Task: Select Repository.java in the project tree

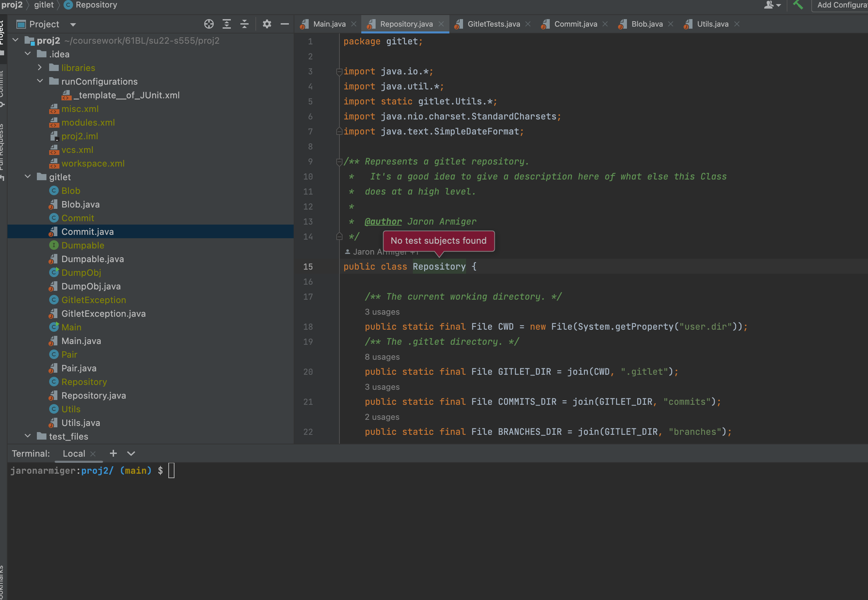Action: tap(93, 396)
